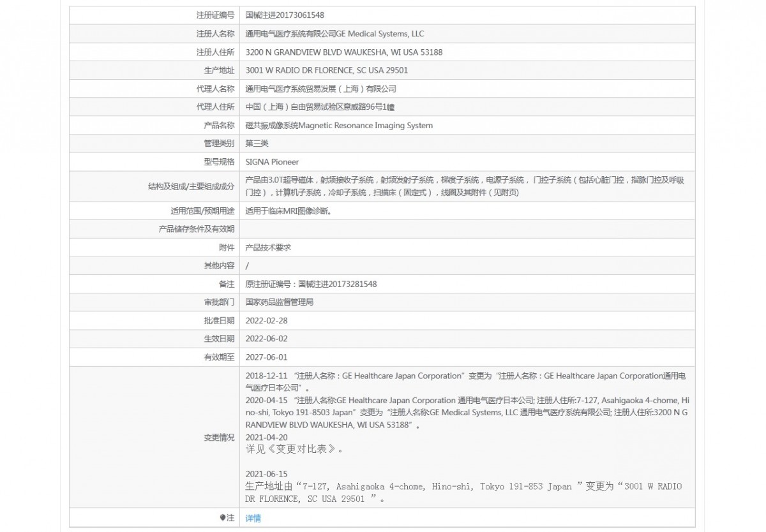Click the 注册人名称 row label

click(x=215, y=34)
